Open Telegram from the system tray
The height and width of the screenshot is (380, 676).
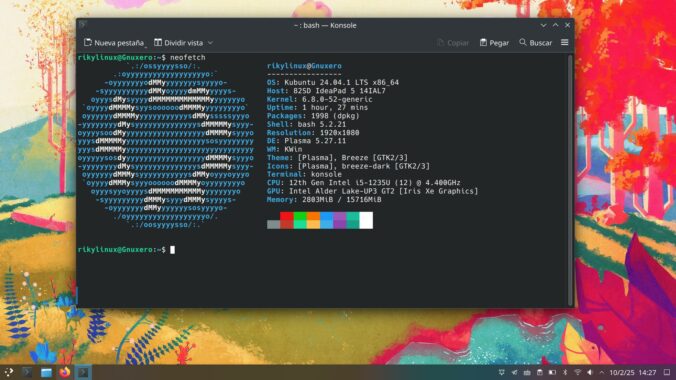tap(514, 372)
